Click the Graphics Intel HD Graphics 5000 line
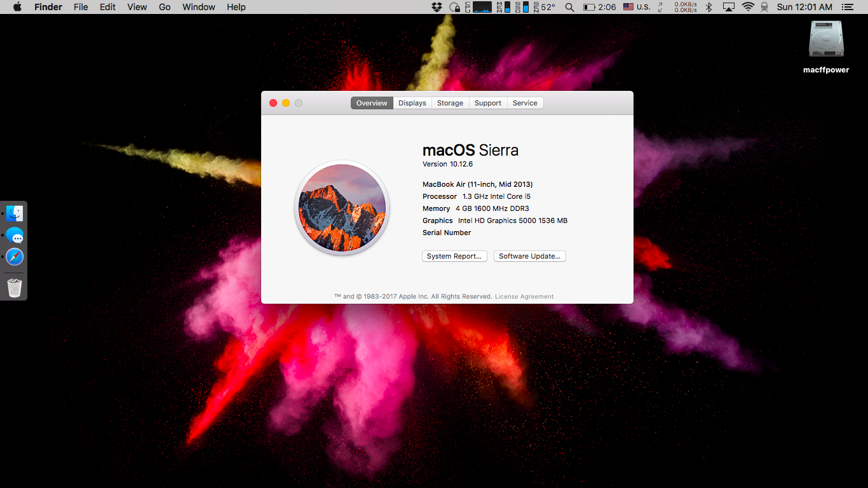868x488 pixels. 495,220
